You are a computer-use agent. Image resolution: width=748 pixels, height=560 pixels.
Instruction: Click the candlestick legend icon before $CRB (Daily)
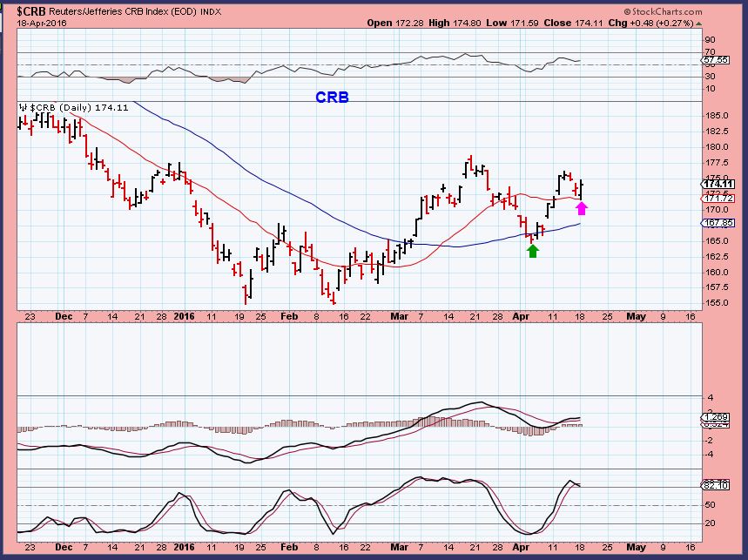pyautogui.click(x=24, y=107)
